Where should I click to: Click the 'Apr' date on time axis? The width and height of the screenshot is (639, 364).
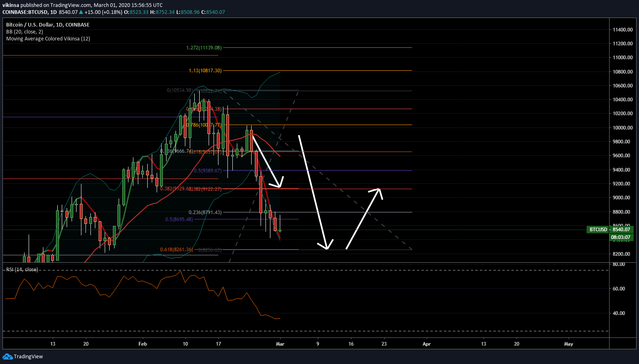[427, 344]
